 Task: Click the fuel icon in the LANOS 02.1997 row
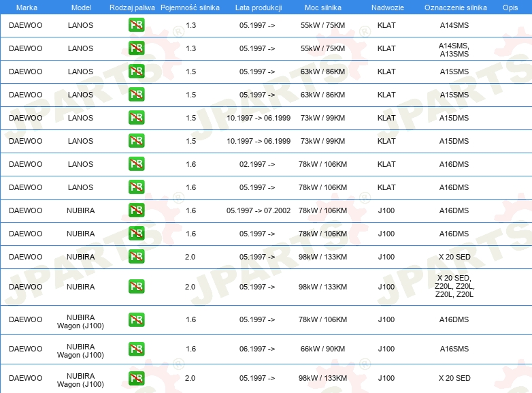click(x=136, y=164)
